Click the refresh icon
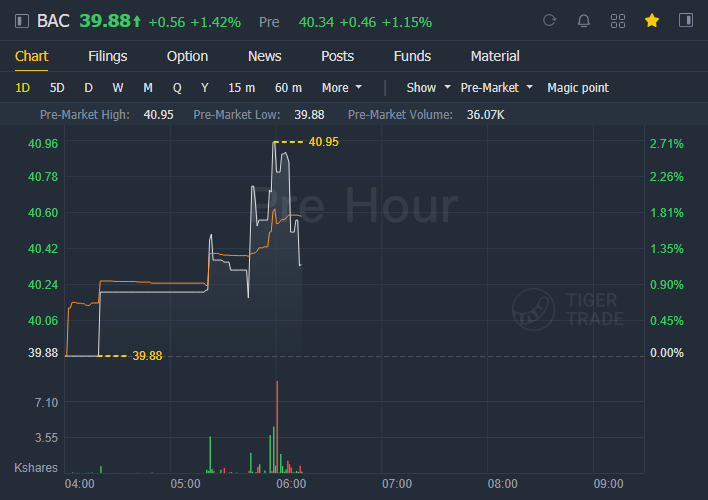Screen dimensions: 708x500 click(x=550, y=20)
